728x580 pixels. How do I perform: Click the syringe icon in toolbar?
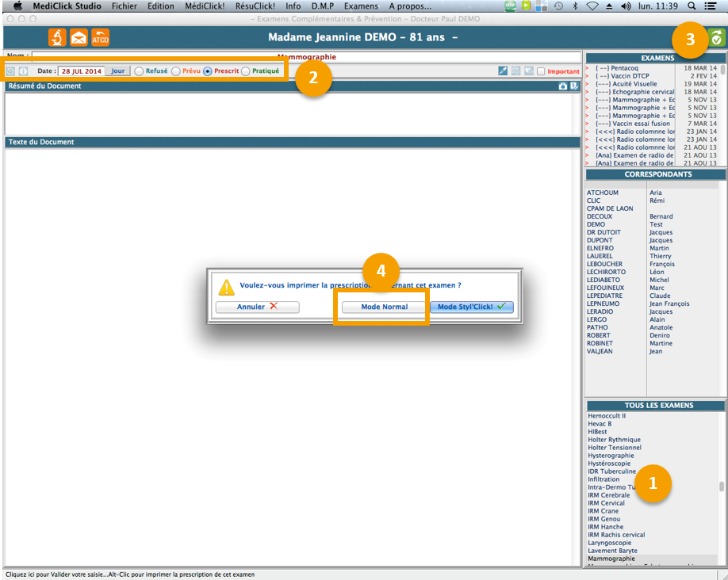coord(503,71)
